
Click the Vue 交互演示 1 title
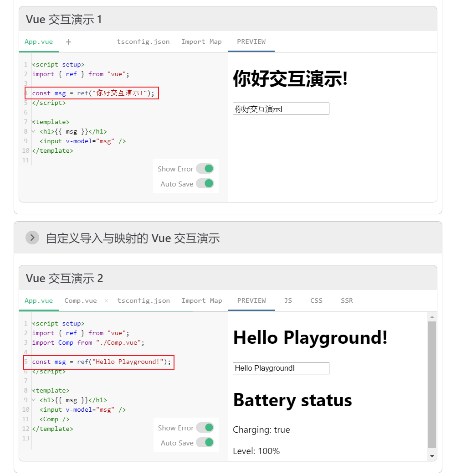tap(64, 20)
